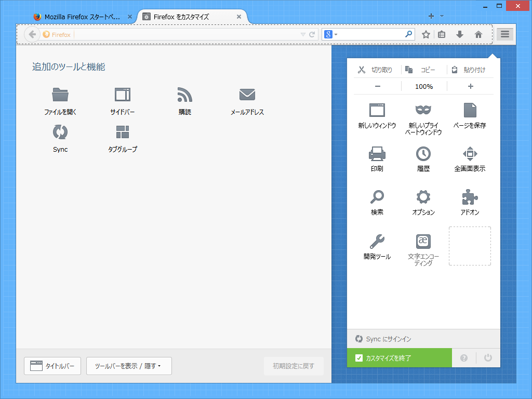Open the 開発ツール developer tools icon
Screen dimensions: 532x399
point(377,242)
